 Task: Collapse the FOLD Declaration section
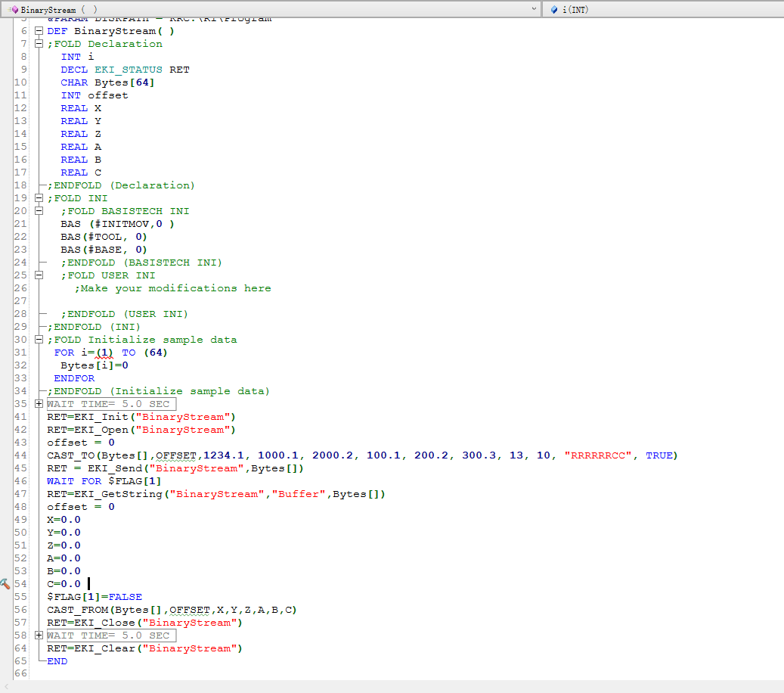[39, 44]
